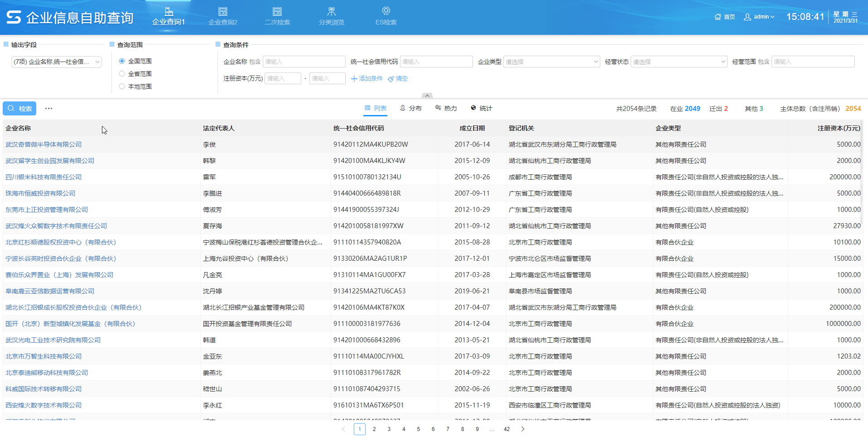Select the 全省范围 radio button

point(122,74)
